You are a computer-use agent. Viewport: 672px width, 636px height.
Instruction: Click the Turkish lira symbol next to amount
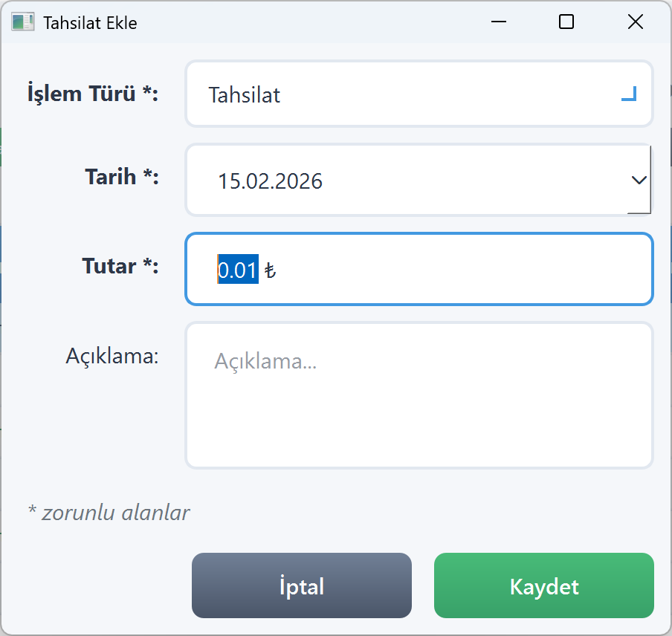[269, 271]
